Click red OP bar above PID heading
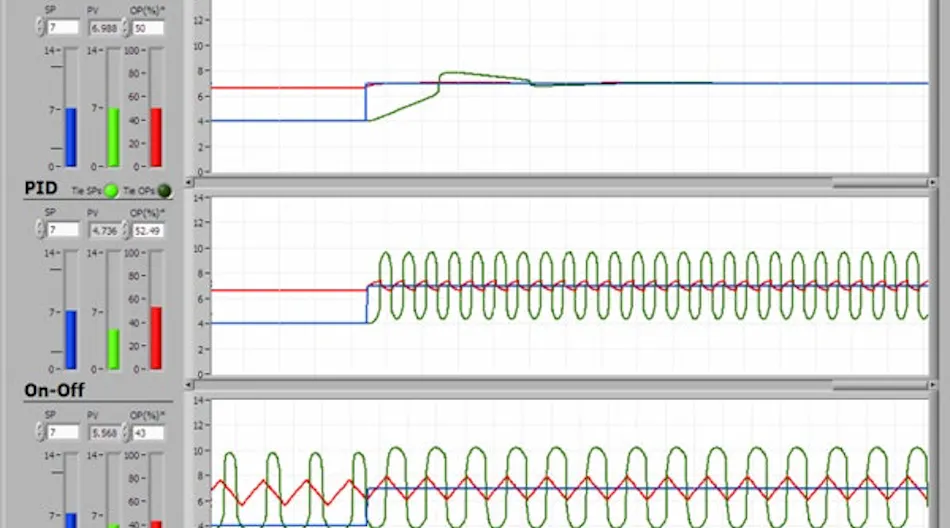Image resolution: width=950 pixels, height=528 pixels. (x=156, y=107)
